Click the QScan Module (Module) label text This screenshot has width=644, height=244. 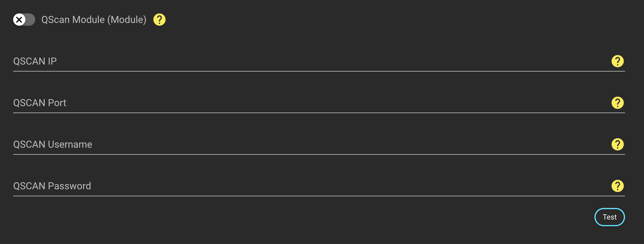(94, 20)
